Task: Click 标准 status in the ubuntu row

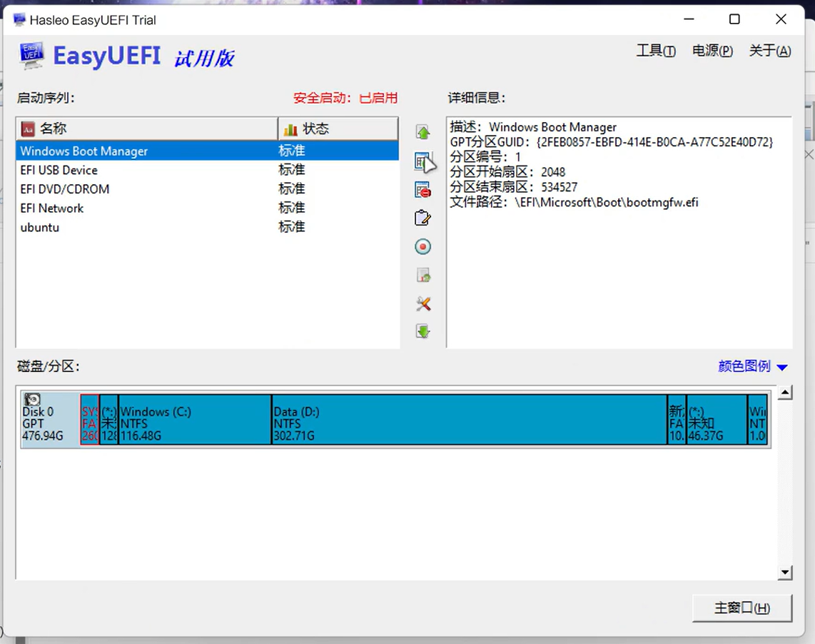Action: (292, 227)
